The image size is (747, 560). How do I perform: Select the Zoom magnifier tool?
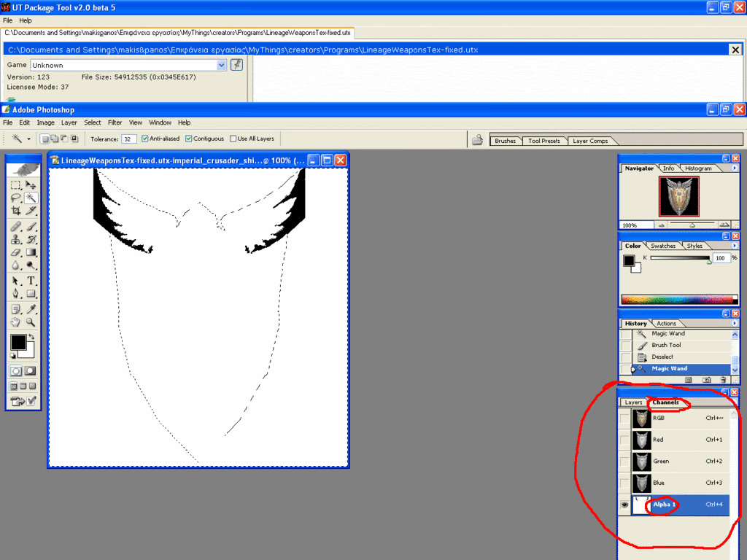pos(31,322)
